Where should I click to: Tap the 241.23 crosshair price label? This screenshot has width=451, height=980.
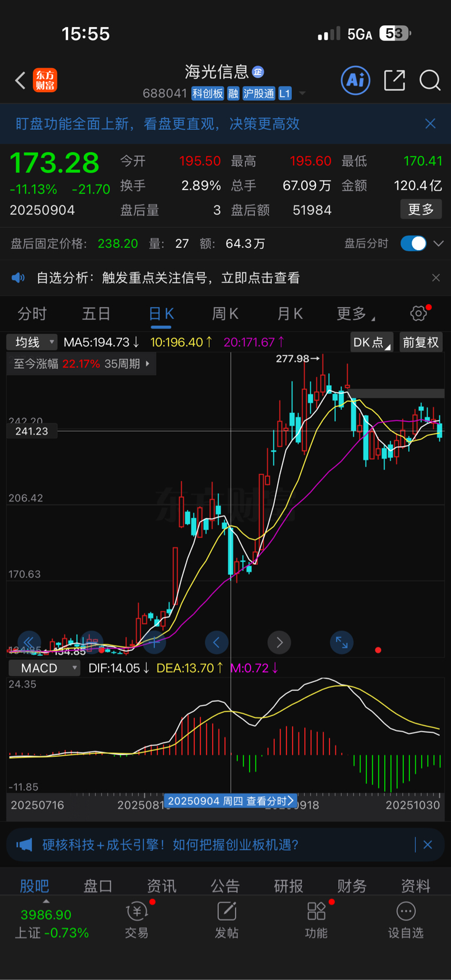(32, 431)
